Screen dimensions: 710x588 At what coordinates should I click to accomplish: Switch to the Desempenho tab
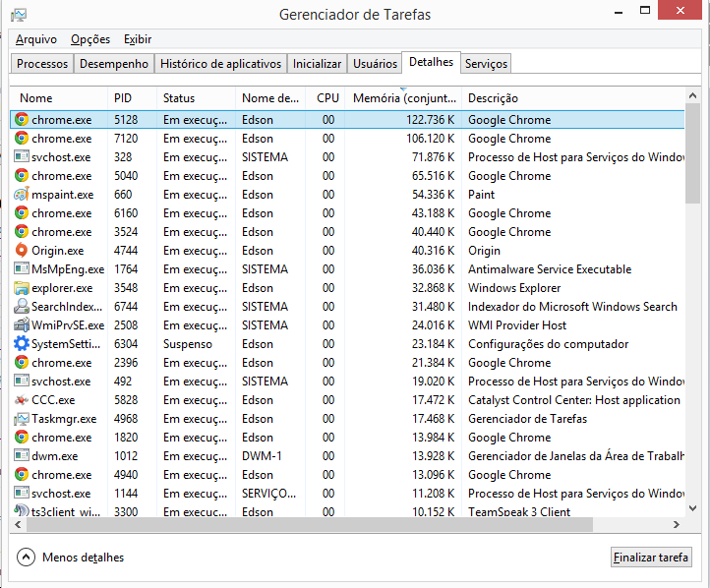pyautogui.click(x=114, y=63)
